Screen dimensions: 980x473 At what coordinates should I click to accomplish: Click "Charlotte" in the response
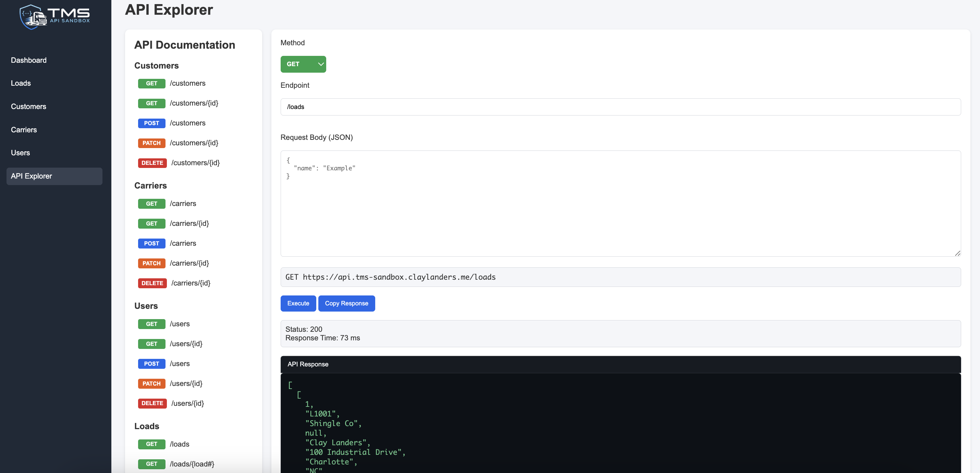coord(329,462)
